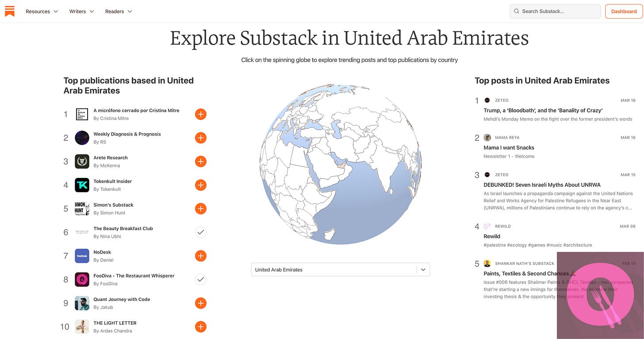Screen dimensions: 644x339
Task: Open Weekly Diagnosis & Prognosis title
Action: coord(127,134)
